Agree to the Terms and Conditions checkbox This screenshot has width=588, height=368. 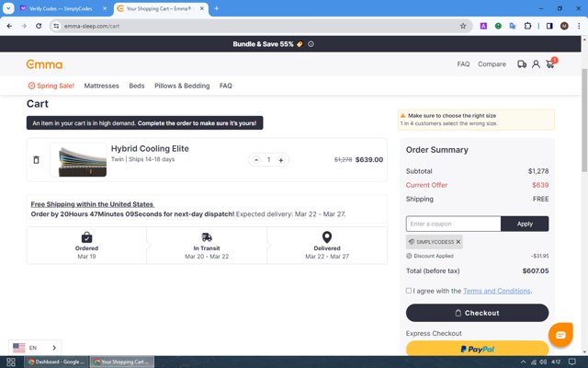point(408,291)
